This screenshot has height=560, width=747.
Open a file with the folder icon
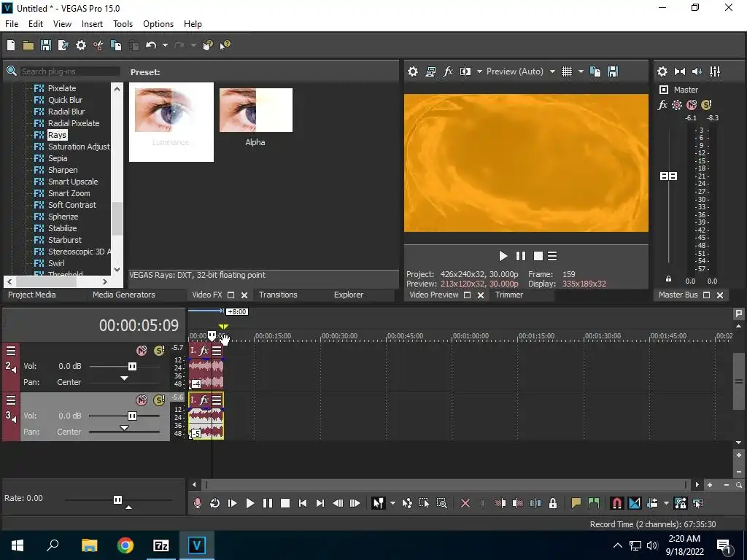28,45
